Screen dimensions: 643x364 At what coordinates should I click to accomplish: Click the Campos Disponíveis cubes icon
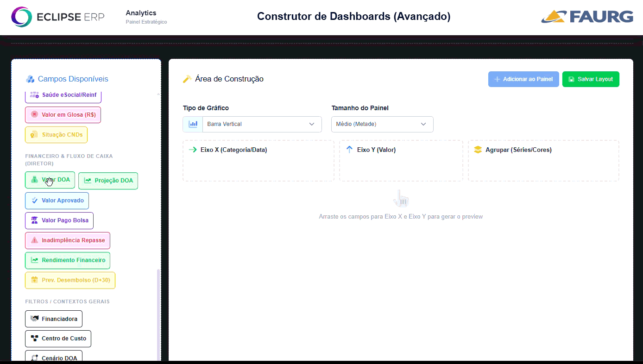[x=30, y=79]
